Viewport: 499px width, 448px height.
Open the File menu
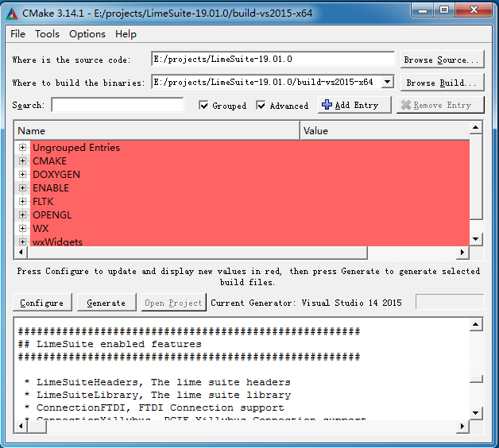pyautogui.click(x=17, y=33)
